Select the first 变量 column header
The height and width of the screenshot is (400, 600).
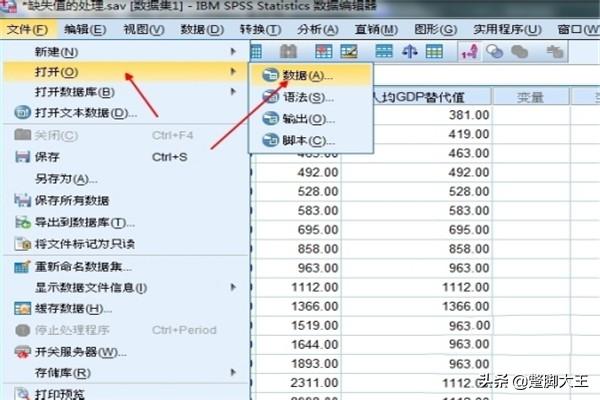530,97
